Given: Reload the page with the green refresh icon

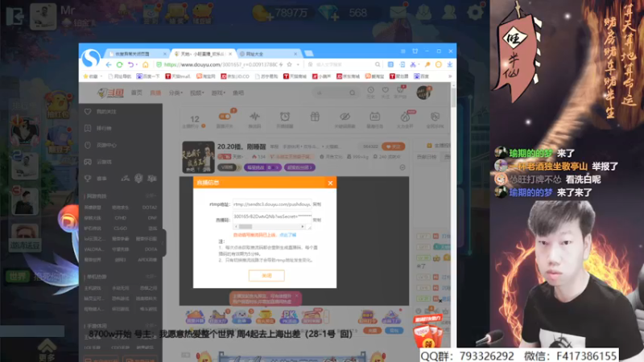Looking at the screenshot, I should 119,64.
